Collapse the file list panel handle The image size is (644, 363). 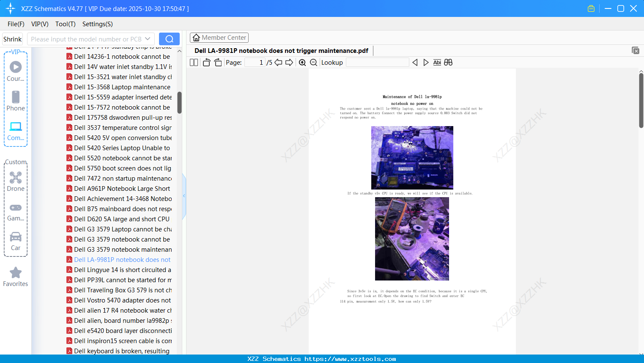(184, 196)
